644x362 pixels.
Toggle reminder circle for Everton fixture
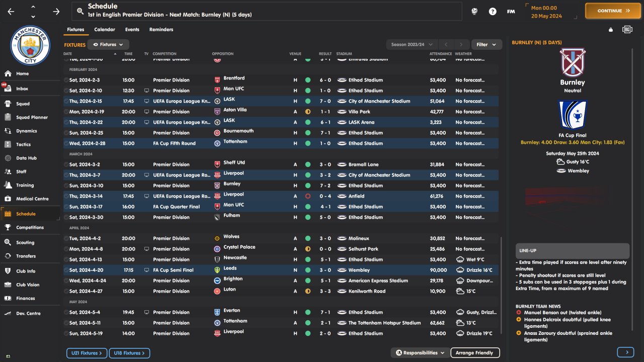(x=66, y=312)
